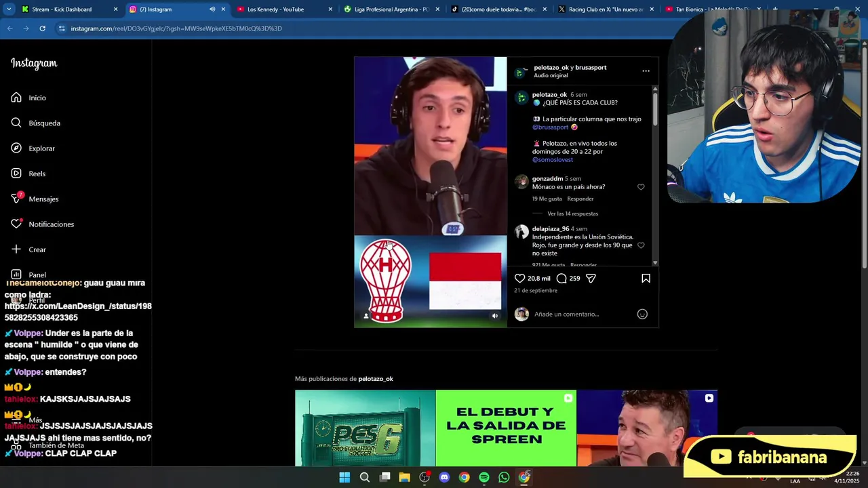View delapiaza_96's profile
The width and height of the screenshot is (868, 488).
click(x=551, y=228)
